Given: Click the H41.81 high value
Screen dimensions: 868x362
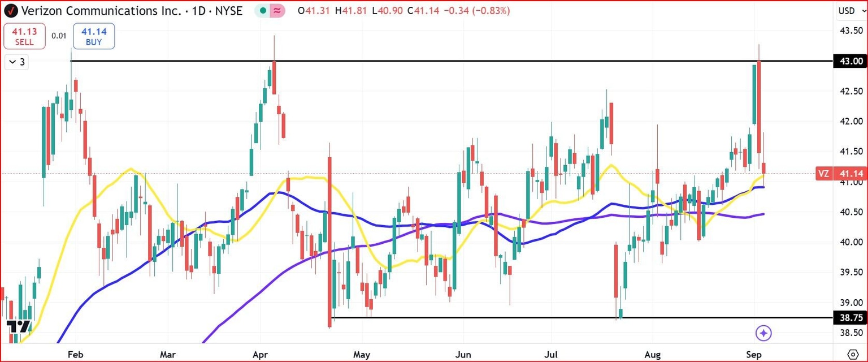Looking at the screenshot, I should coord(350,10).
